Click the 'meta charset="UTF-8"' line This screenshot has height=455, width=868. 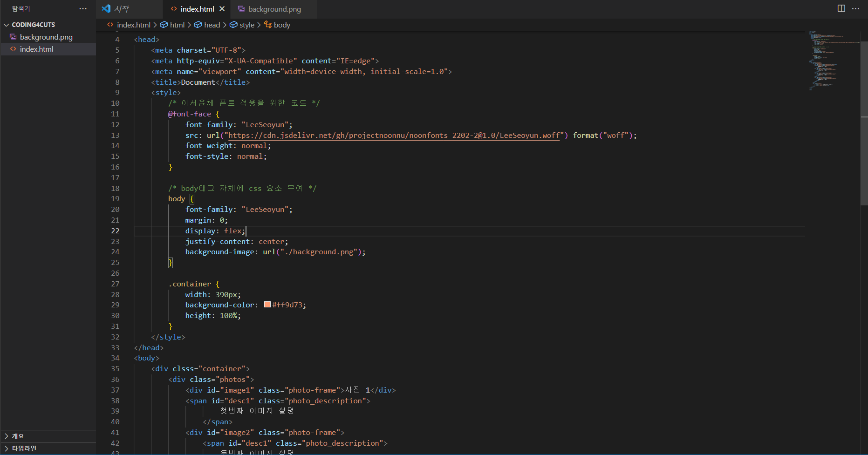(198, 50)
